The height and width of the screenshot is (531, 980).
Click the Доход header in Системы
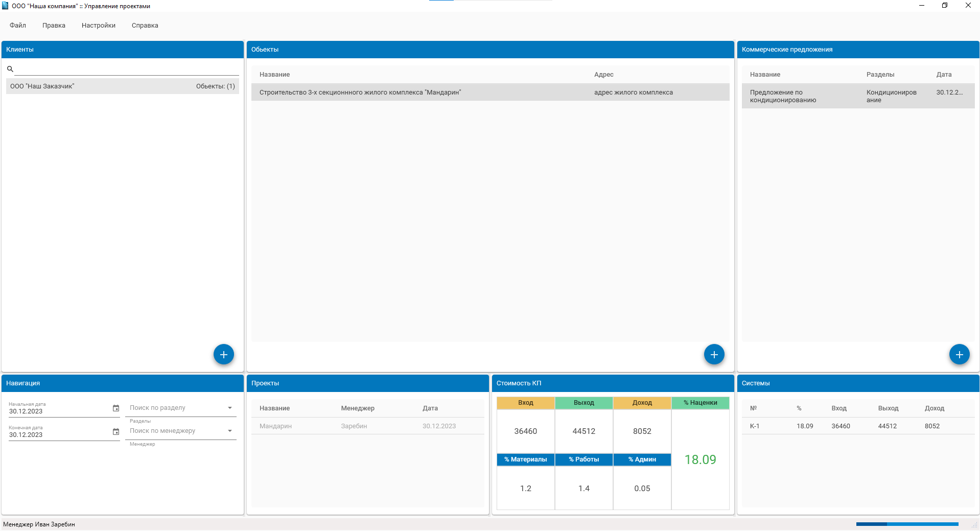click(935, 408)
